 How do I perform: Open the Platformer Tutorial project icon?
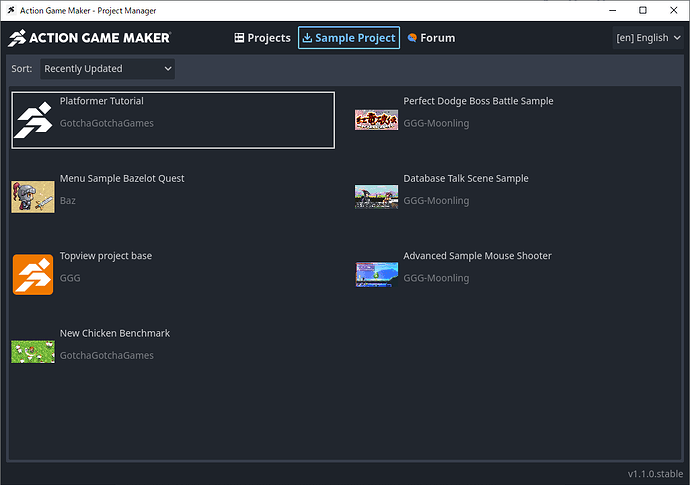point(33,120)
